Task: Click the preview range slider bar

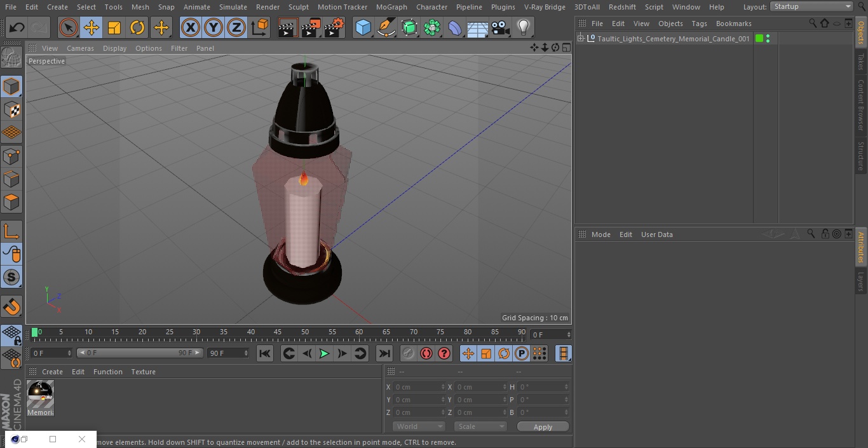Action: 140,353
